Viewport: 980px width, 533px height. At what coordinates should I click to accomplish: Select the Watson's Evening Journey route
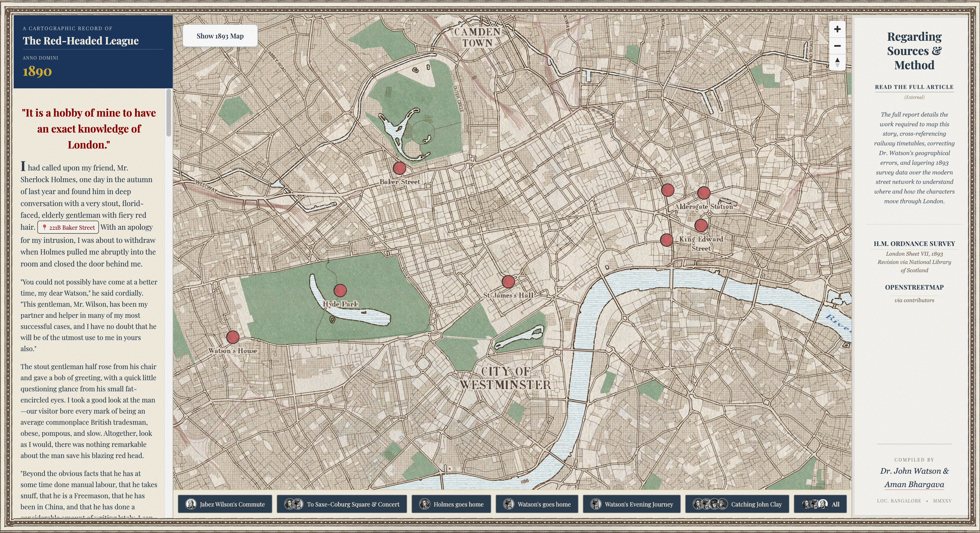pyautogui.click(x=631, y=504)
